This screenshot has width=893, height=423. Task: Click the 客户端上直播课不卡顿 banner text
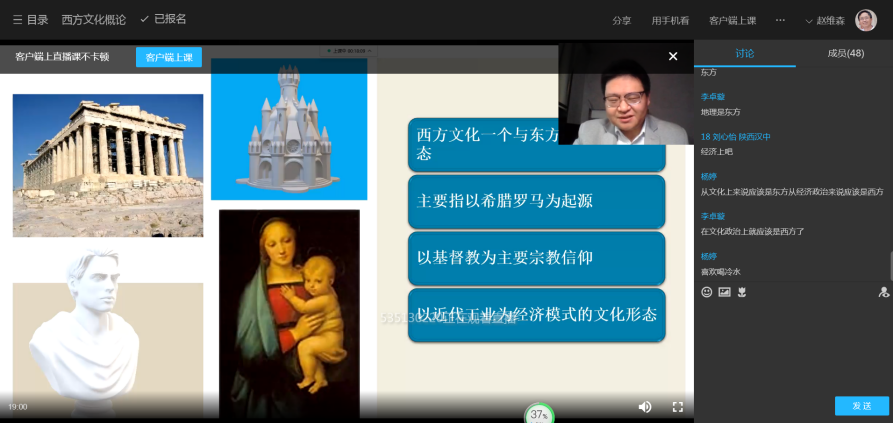(62, 57)
